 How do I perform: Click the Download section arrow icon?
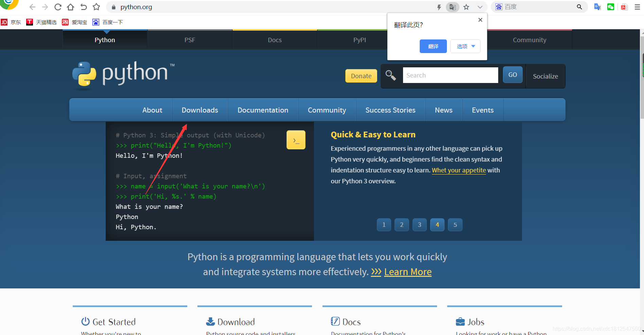click(x=210, y=321)
